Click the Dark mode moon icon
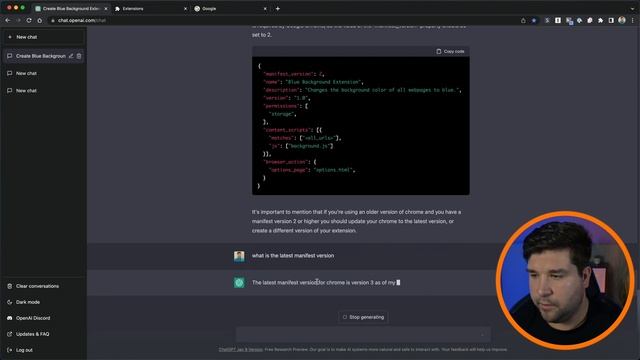The image size is (640, 360). (9, 302)
